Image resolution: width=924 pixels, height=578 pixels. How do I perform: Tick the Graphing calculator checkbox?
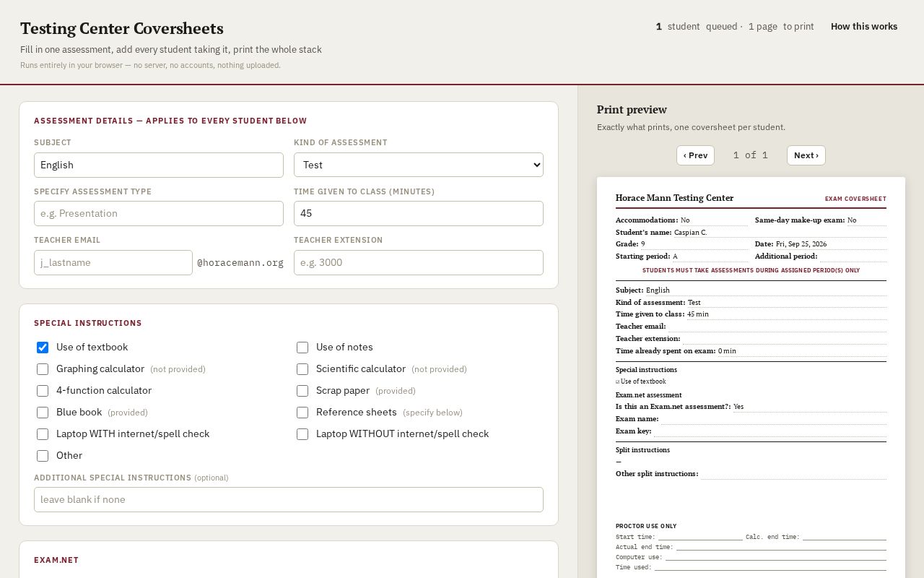coord(43,369)
